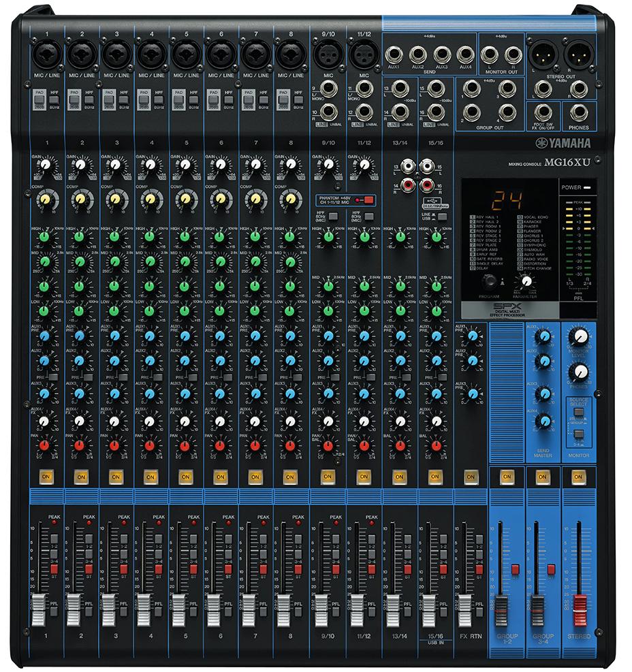Click the MONITOR LEVEL knob
The width and height of the screenshot is (632, 672).
580,336
